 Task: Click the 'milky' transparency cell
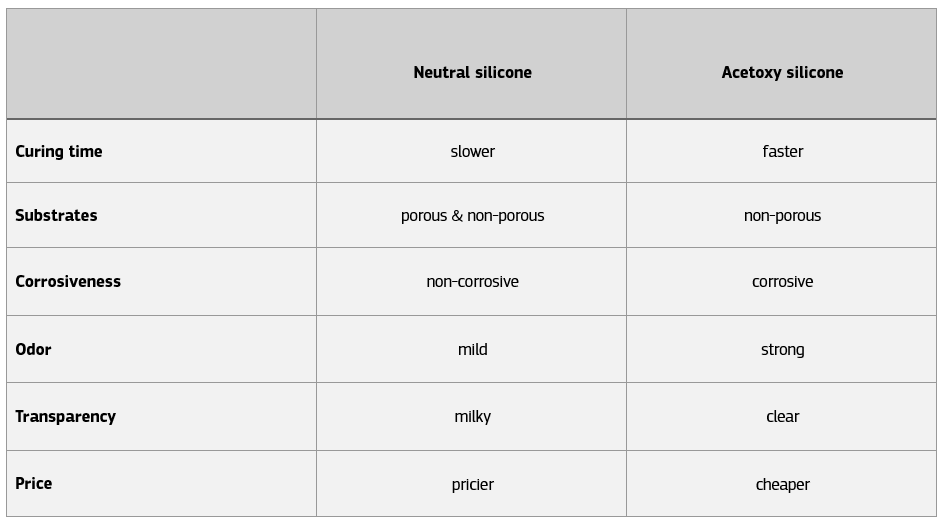[x=472, y=416]
